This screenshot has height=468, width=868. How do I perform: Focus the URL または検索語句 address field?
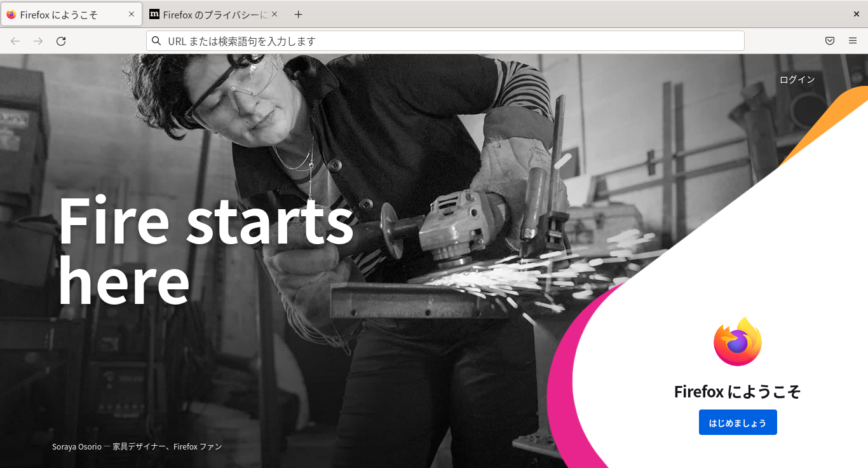[445, 41]
